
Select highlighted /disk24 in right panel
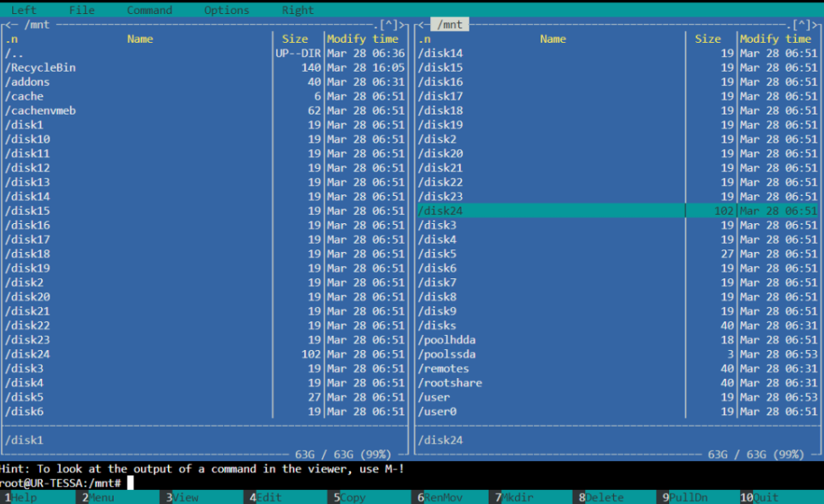[x=618, y=211]
